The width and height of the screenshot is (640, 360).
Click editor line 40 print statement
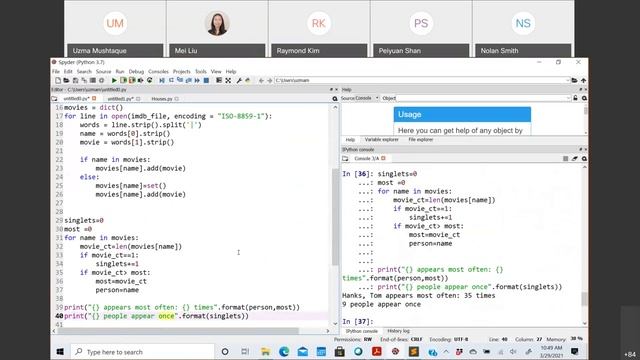pyautogui.click(x=156, y=316)
